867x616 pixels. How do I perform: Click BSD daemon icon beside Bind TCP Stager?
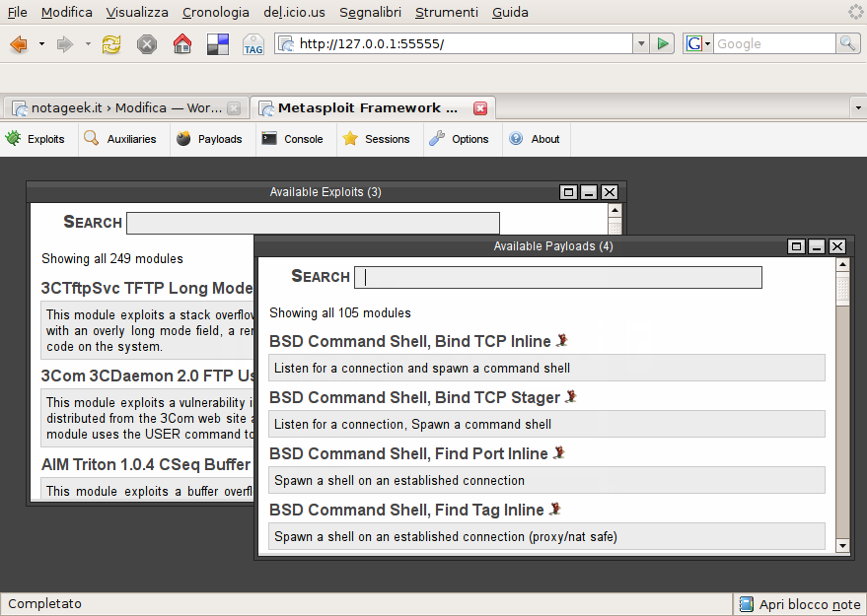click(571, 396)
